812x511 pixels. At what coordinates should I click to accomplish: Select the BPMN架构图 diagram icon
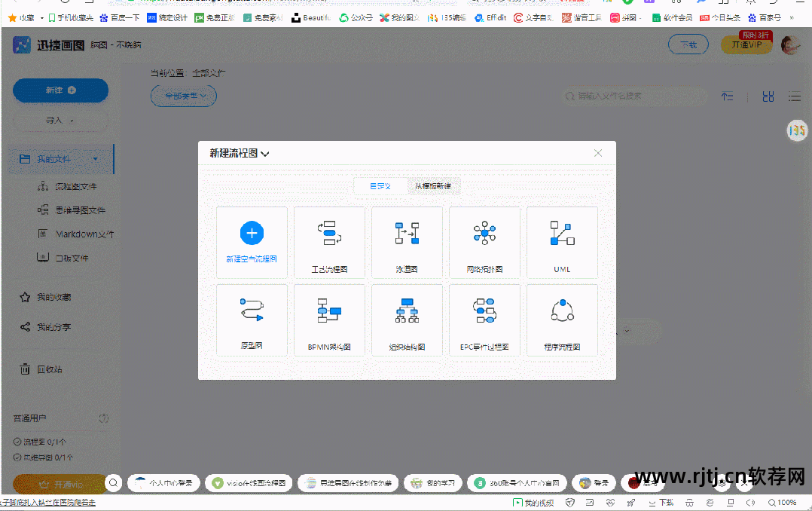pos(329,320)
